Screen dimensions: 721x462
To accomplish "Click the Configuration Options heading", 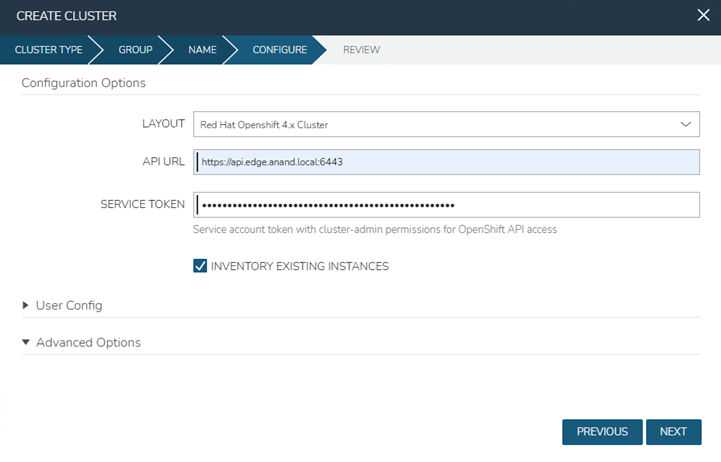I will point(83,83).
